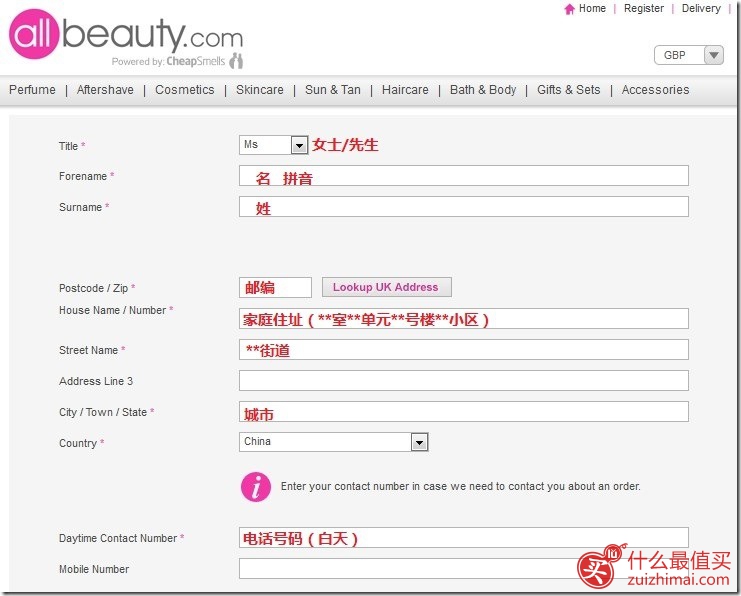741x596 pixels.
Task: Focus the Forename input field
Action: [464, 176]
